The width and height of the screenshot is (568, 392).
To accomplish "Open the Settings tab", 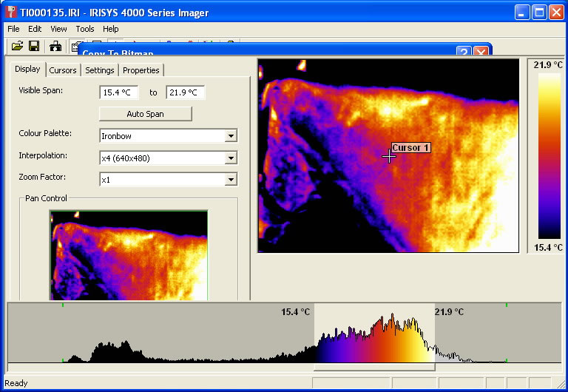I will [99, 70].
